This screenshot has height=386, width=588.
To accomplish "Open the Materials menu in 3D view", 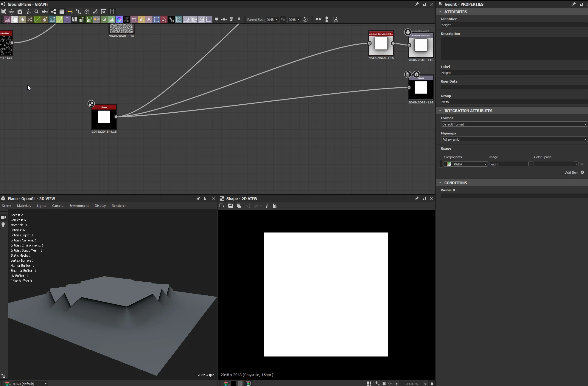I will click(24, 206).
